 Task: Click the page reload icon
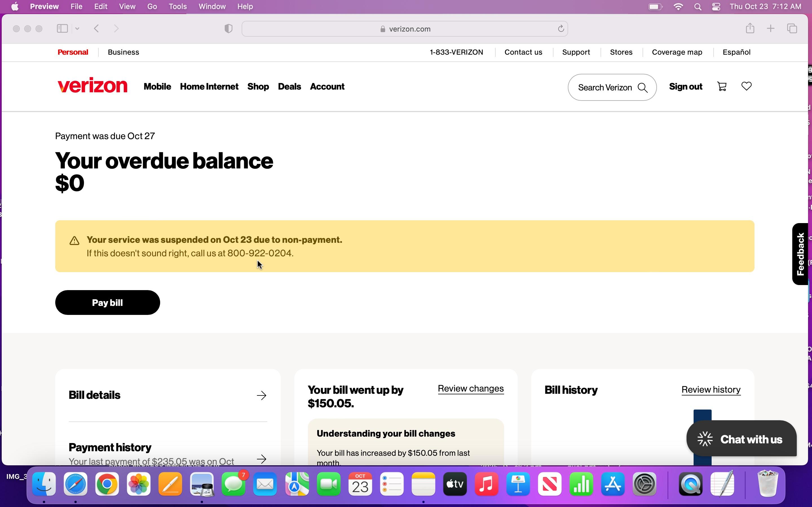561,29
